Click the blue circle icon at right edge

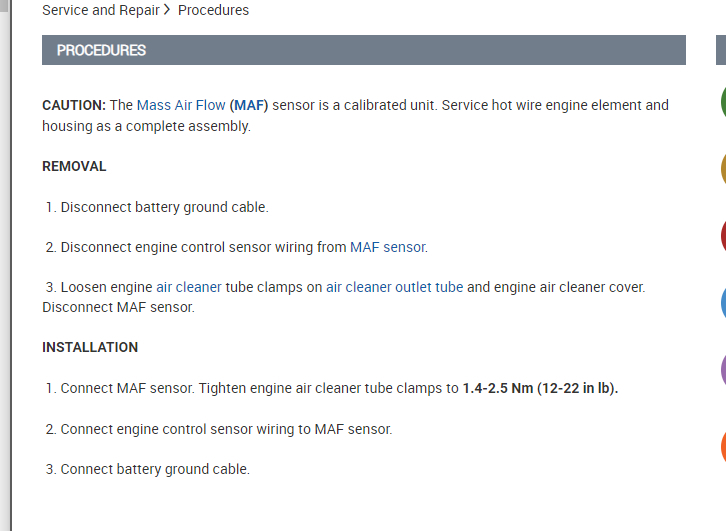[x=722, y=302]
